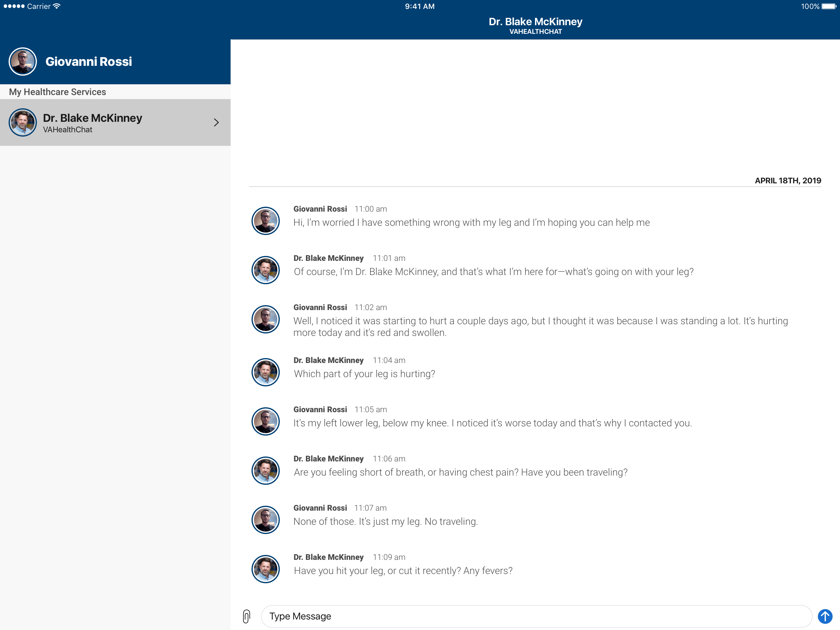Screen dimensions: 840x630
Task: Tap Giovanni's avatar on 11:05 am message
Action: pos(265,421)
